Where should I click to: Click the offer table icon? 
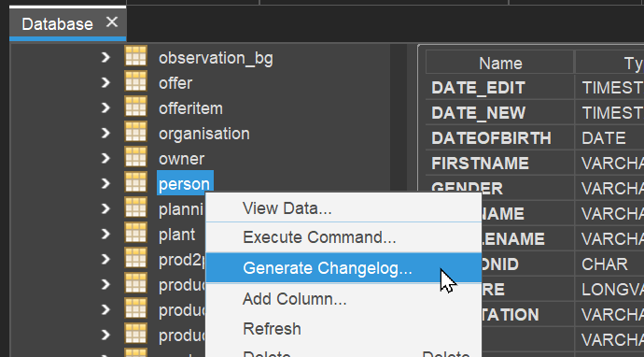click(135, 81)
